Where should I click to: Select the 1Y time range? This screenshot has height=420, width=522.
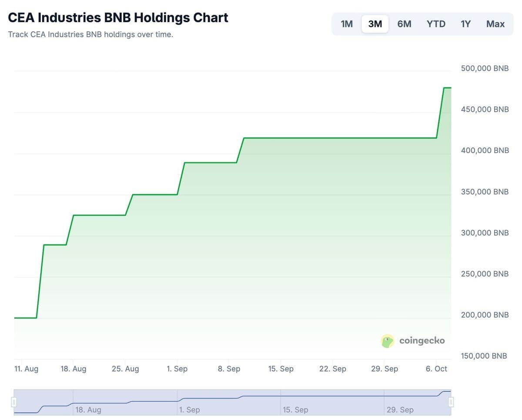[465, 24]
